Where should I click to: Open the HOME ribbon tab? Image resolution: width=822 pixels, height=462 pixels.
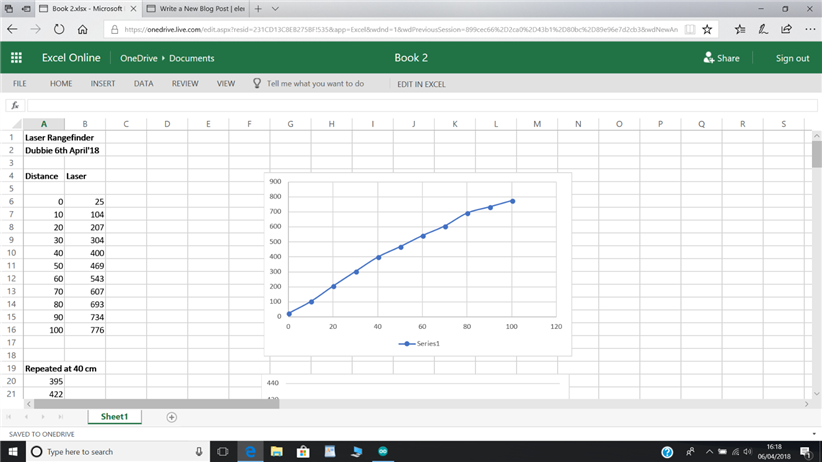click(x=61, y=83)
